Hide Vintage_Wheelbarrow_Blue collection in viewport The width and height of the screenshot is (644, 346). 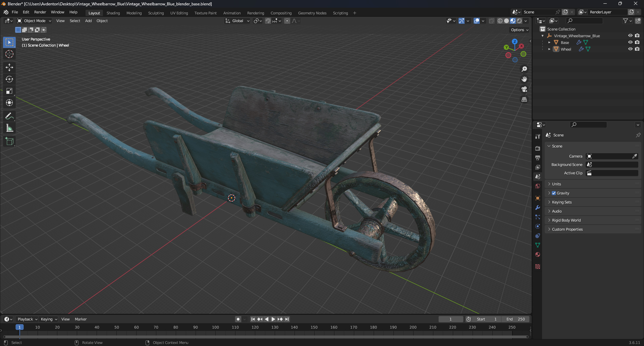point(630,36)
